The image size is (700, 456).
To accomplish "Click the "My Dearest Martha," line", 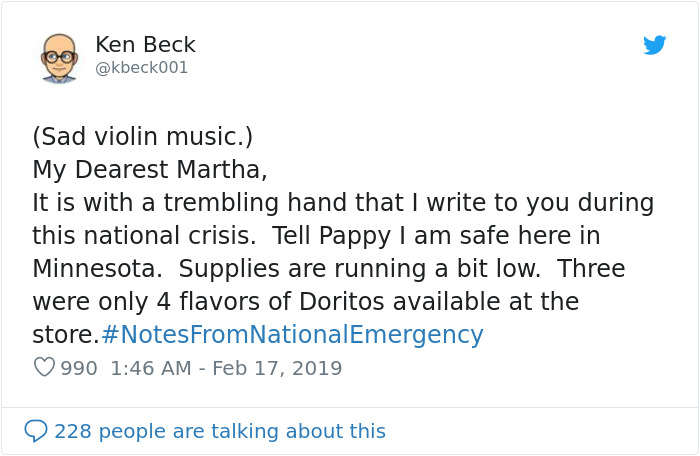I will click(150, 170).
